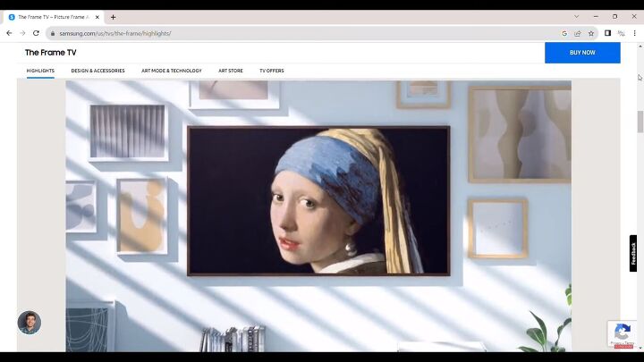Reload the Samsung Frame TV page
Viewport: 644px width, 362px height.
[x=36, y=33]
